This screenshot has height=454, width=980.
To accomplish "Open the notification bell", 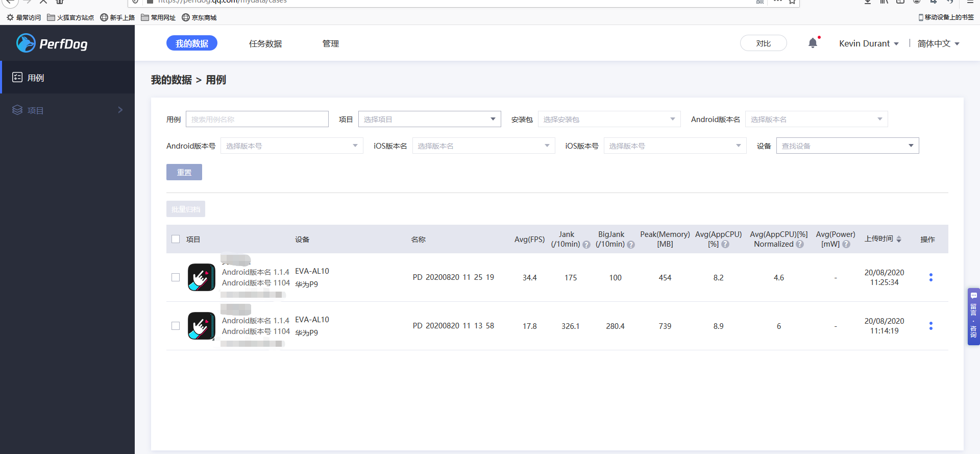I will [x=813, y=43].
